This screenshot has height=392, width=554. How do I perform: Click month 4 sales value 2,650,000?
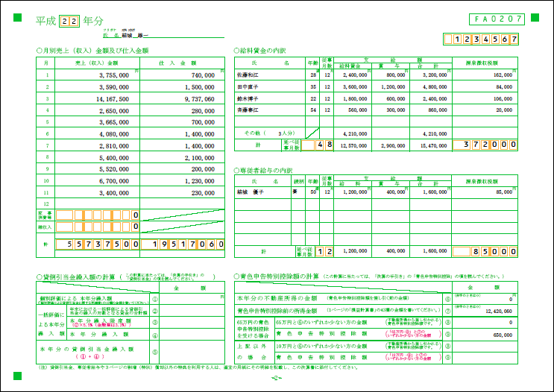(114, 111)
